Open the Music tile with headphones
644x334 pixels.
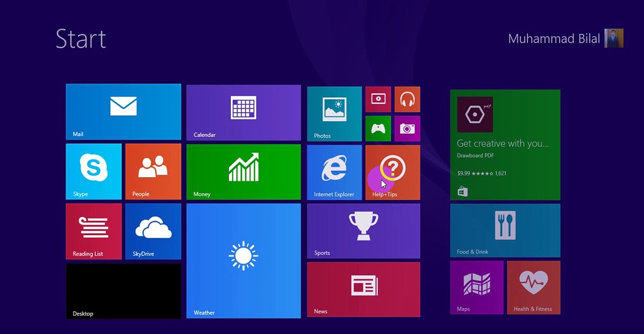[407, 99]
